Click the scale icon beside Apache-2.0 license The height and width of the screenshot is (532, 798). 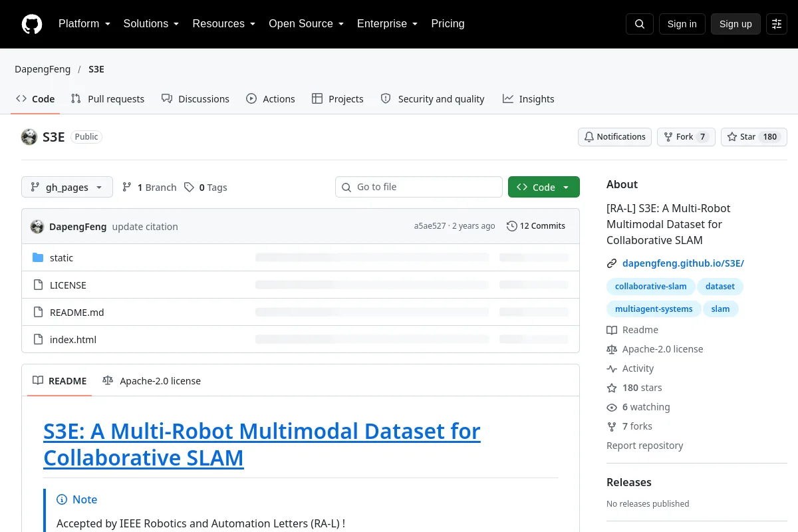click(x=612, y=349)
